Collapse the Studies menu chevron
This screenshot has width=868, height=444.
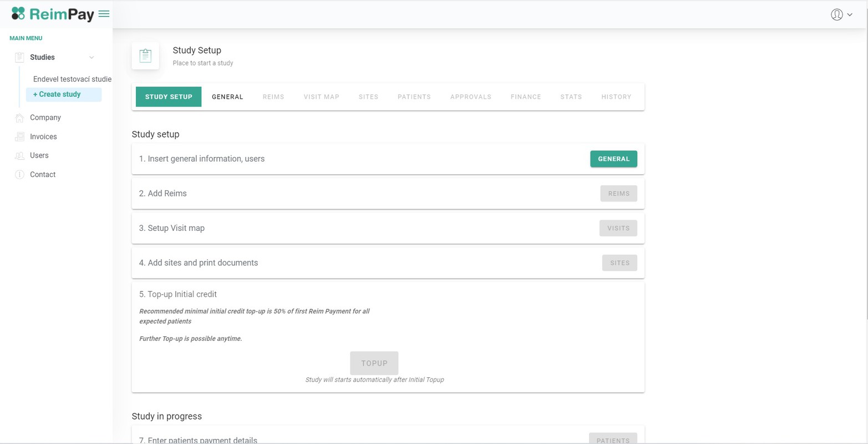click(x=92, y=58)
